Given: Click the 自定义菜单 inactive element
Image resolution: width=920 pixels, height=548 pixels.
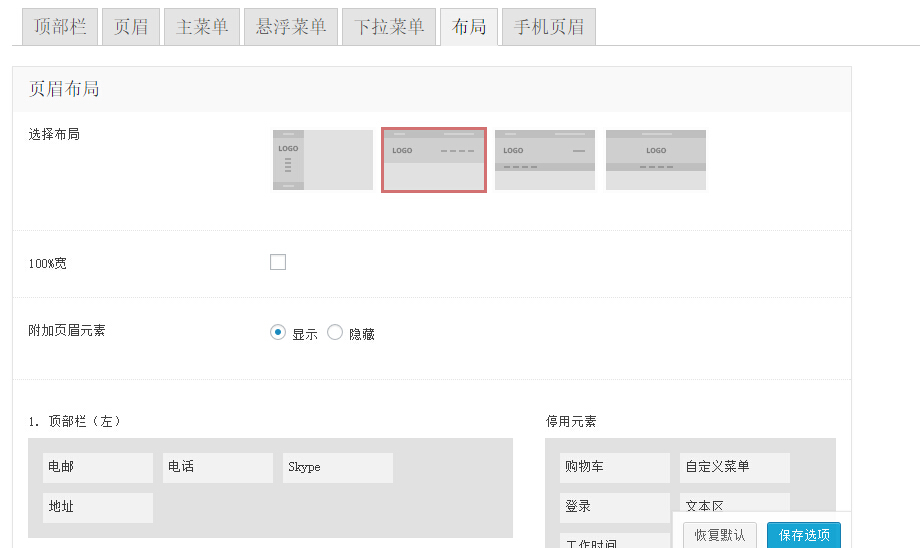Looking at the screenshot, I should [x=735, y=467].
